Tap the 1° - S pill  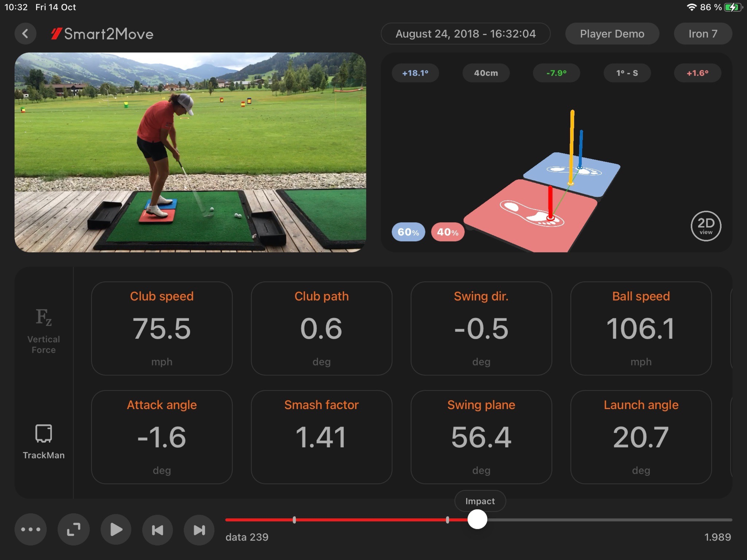click(x=627, y=73)
